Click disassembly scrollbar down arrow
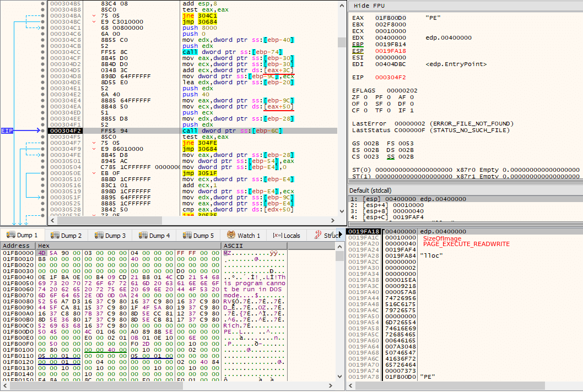This screenshot has width=583, height=392. [342, 211]
